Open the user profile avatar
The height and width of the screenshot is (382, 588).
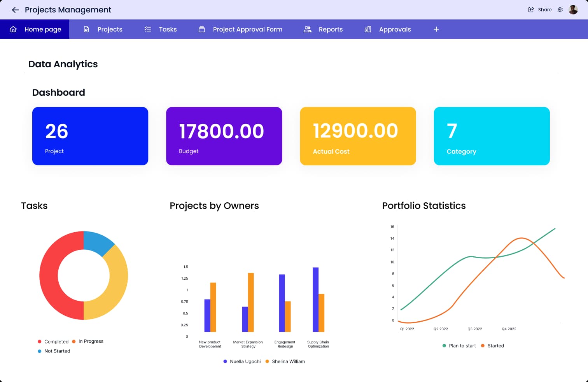coord(573,10)
